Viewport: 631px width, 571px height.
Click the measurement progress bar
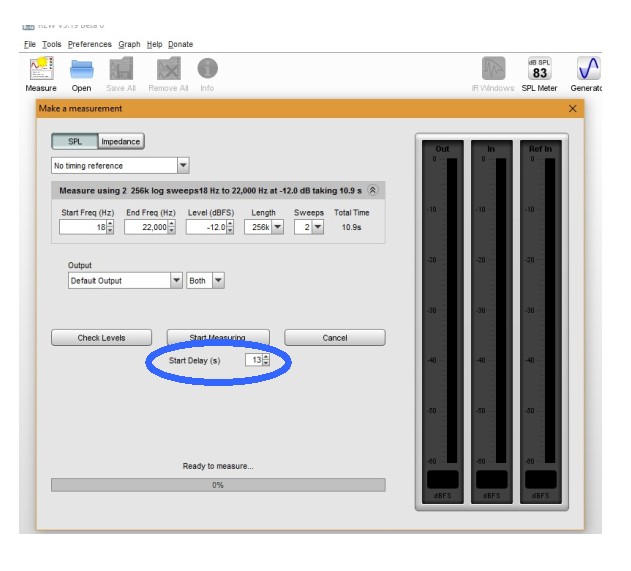pyautogui.click(x=217, y=485)
